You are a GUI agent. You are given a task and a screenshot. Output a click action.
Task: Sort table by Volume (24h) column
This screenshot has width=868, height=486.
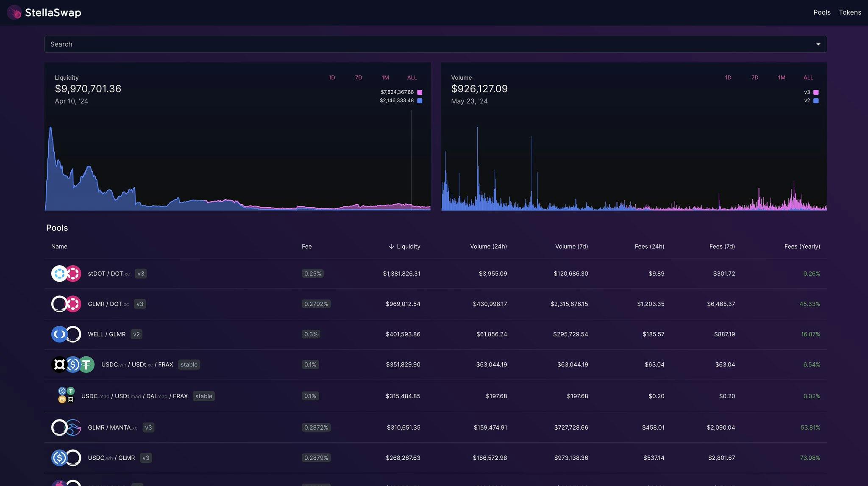(x=488, y=247)
